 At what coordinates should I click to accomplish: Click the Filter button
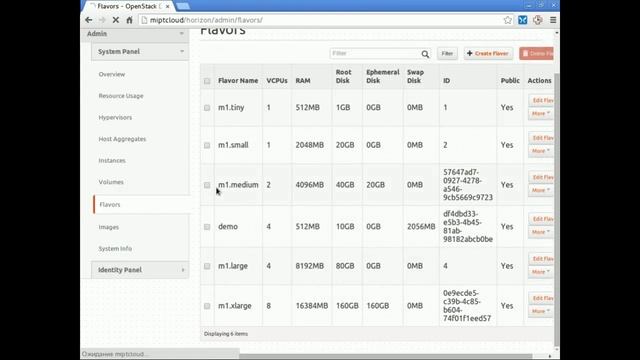pyautogui.click(x=447, y=53)
